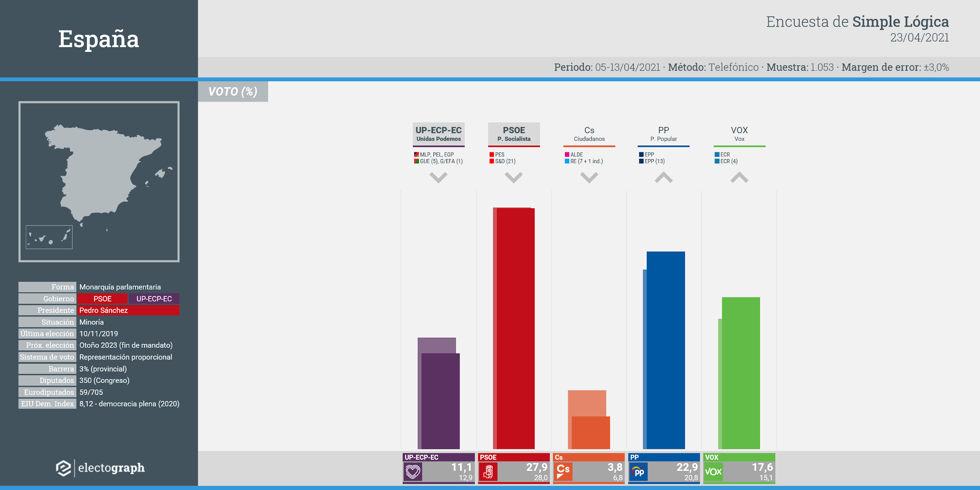Click the electograph wordmark
The image size is (980, 490).
[111, 468]
